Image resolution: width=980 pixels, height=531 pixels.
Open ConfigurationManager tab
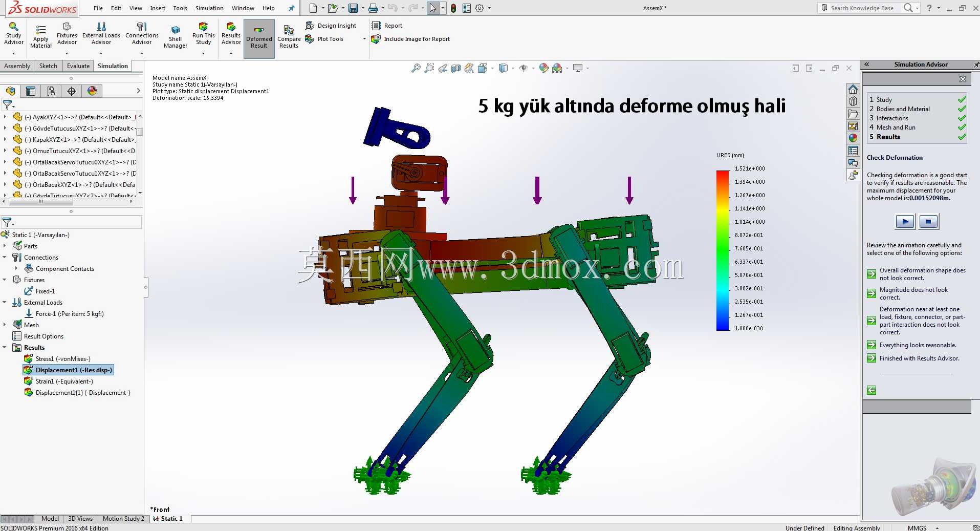pyautogui.click(x=51, y=91)
